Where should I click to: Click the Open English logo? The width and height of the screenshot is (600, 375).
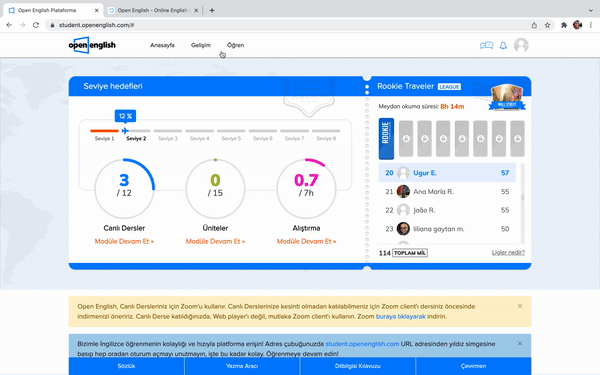pos(92,45)
